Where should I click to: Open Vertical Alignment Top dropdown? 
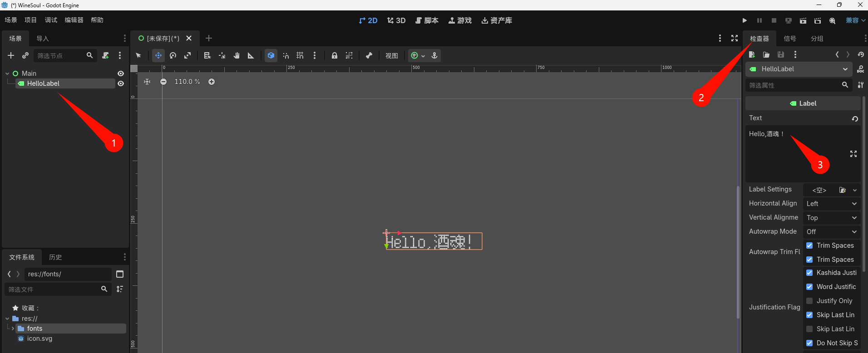(832, 218)
